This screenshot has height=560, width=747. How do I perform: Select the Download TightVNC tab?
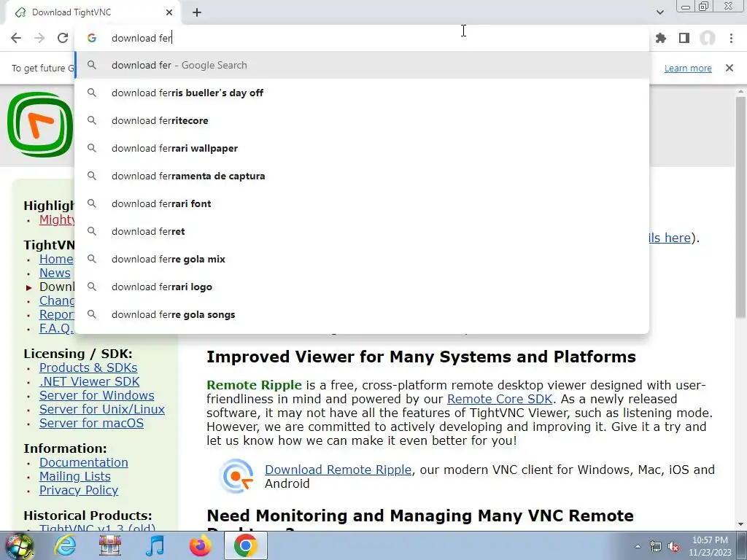93,12
